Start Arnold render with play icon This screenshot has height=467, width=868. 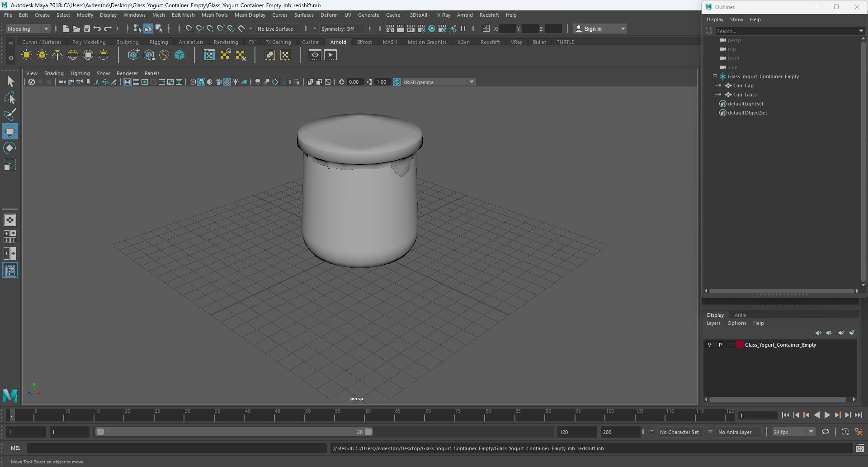(330, 55)
